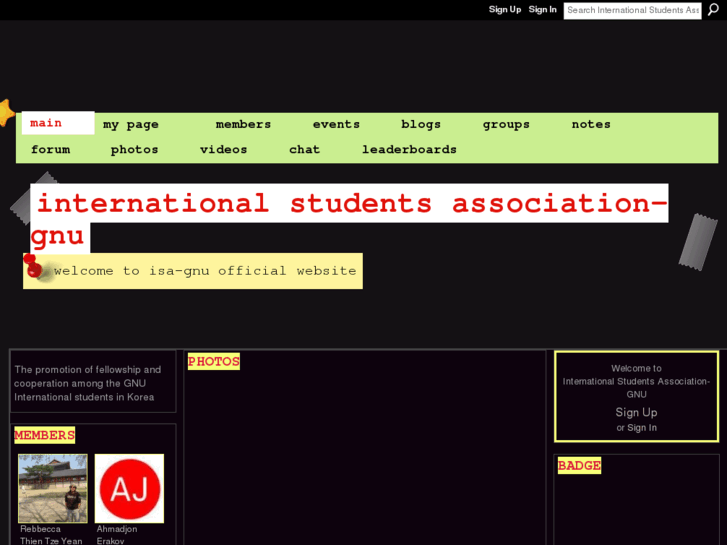Focus the Search International Students field
727x545 pixels.
coord(632,10)
